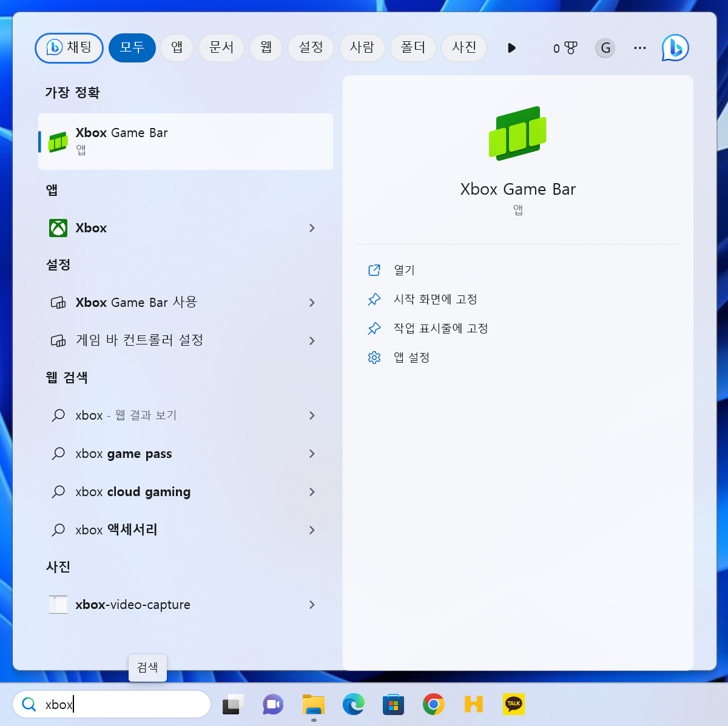Launch Google Chrome from the taskbar
This screenshot has width=728, height=726.
click(433, 704)
